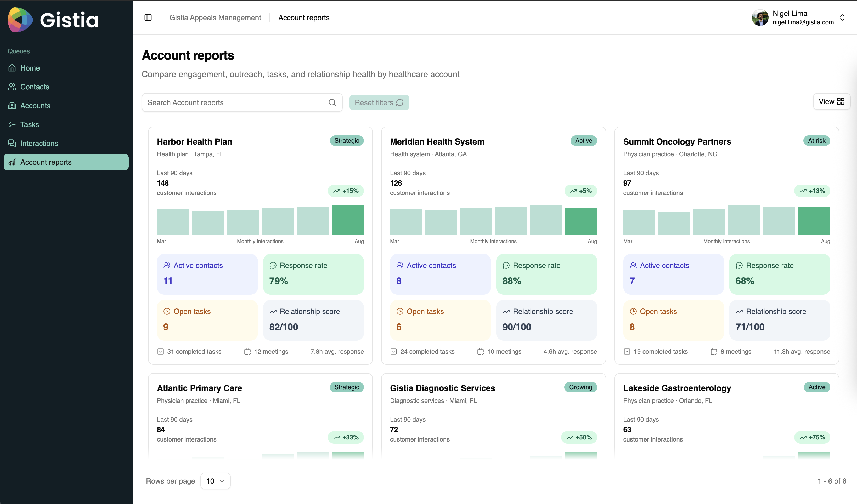This screenshot has width=857, height=504.
Task: Open Summit Oncology Partners card title
Action: [677, 142]
